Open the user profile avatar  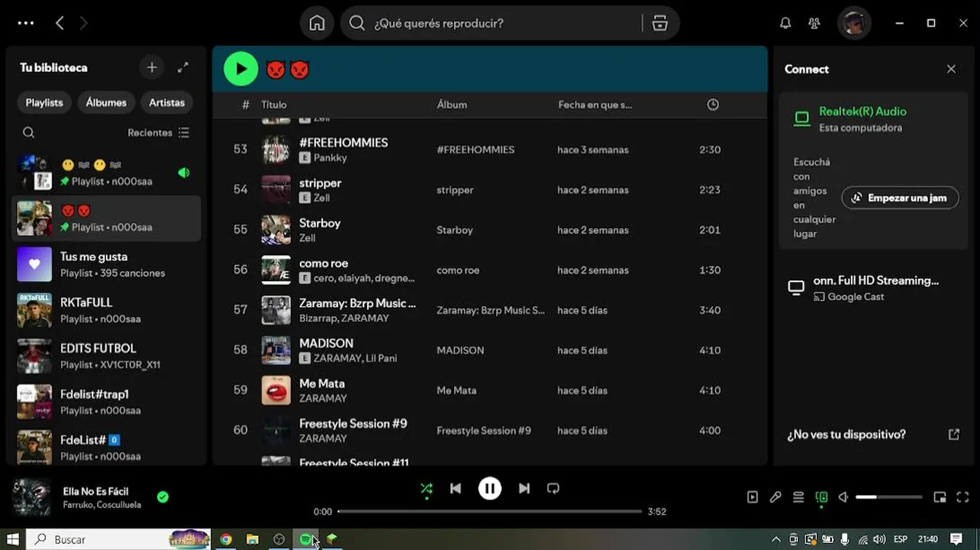(x=854, y=23)
